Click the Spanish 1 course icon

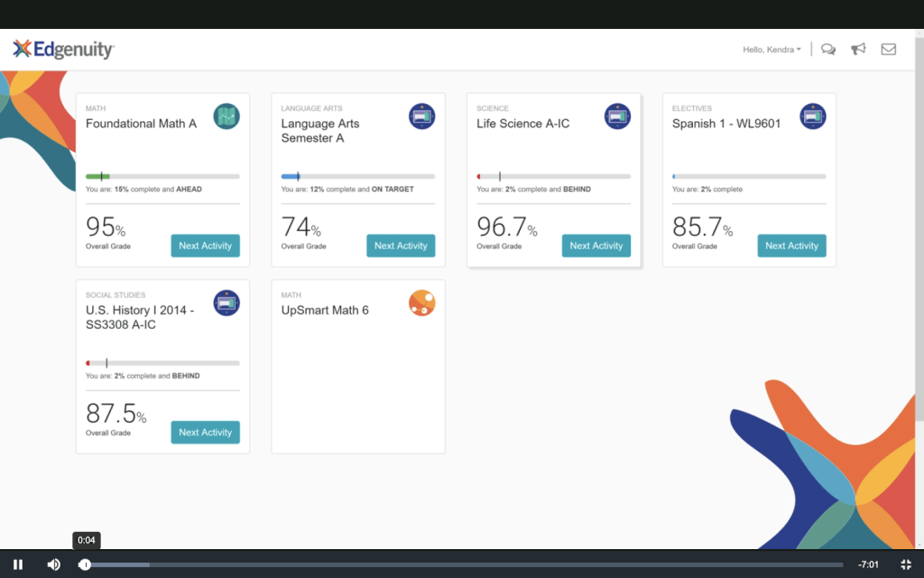click(x=813, y=117)
